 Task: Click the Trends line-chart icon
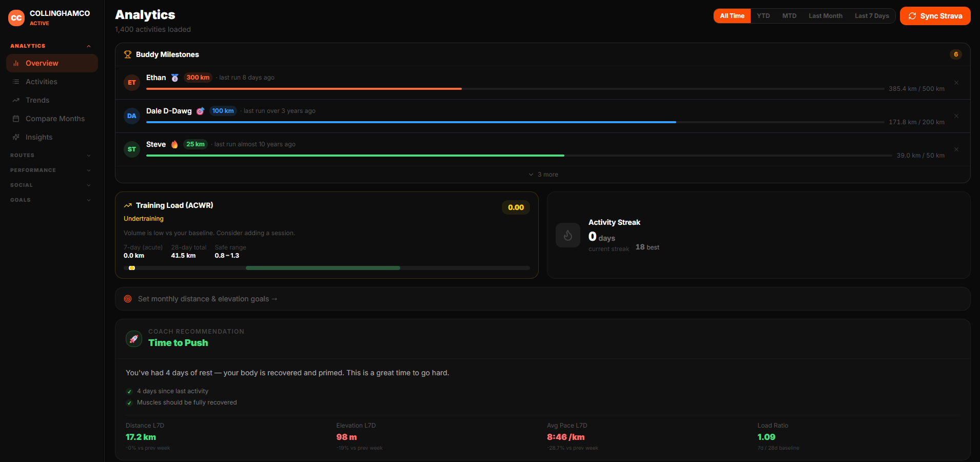[16, 100]
